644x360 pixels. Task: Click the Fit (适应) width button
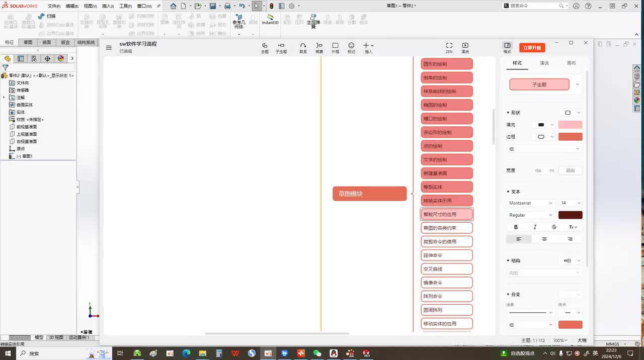click(x=571, y=171)
